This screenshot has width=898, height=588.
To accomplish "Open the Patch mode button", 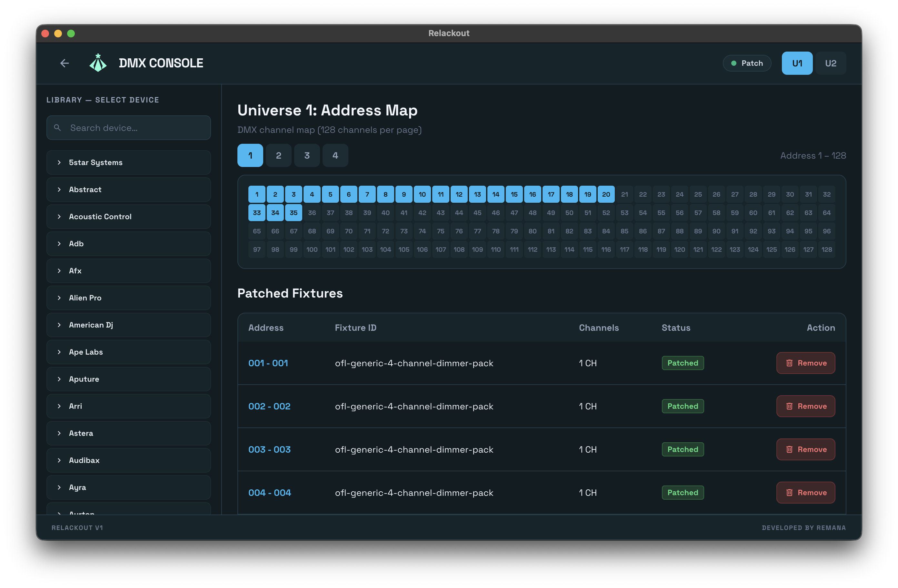I will pos(747,64).
